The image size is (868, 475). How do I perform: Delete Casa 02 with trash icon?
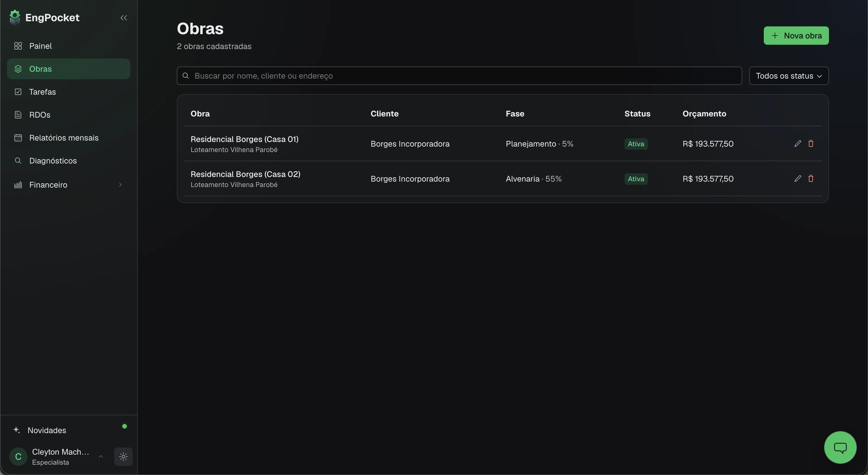click(x=811, y=179)
